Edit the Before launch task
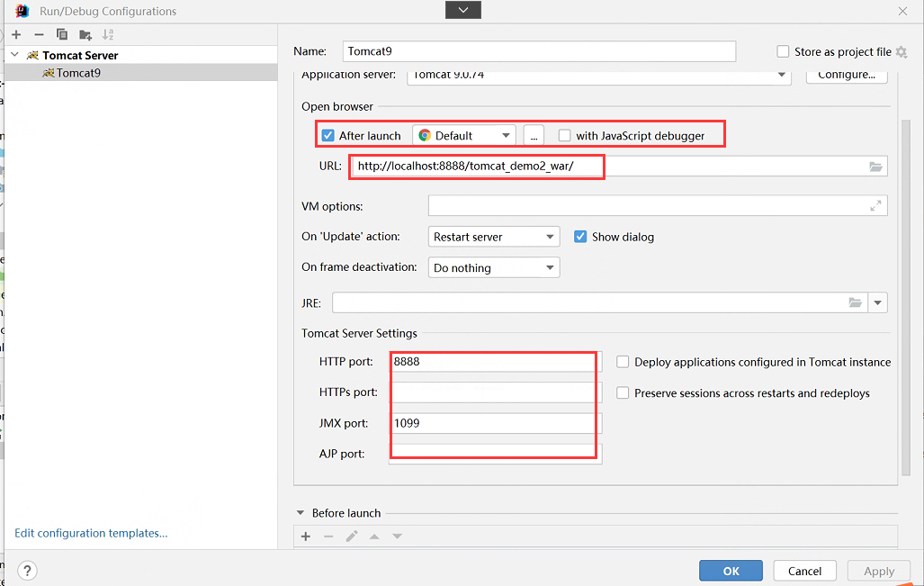This screenshot has width=924, height=586. point(352,536)
